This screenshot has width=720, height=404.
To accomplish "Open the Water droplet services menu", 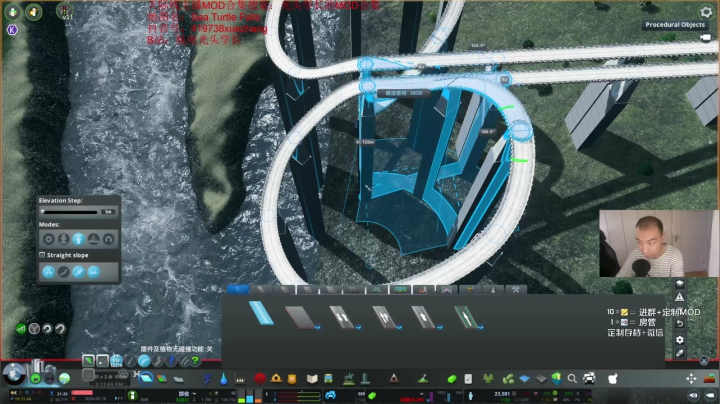I will pyautogui.click(x=223, y=379).
